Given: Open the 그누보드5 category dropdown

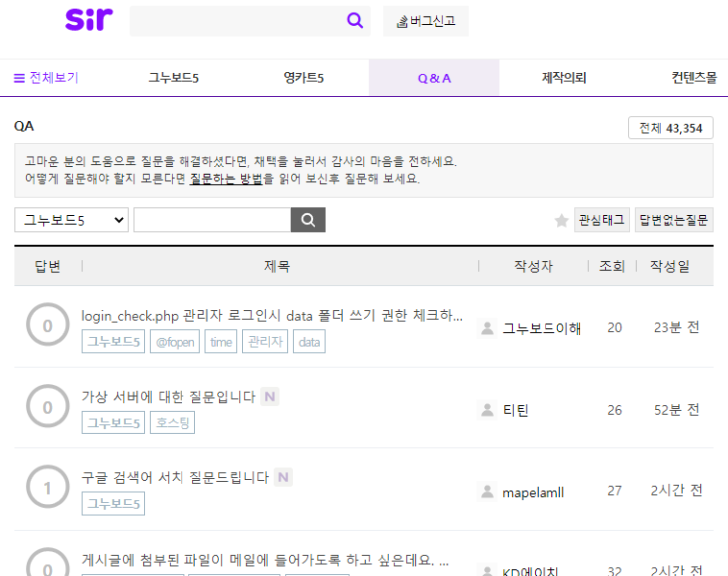Looking at the screenshot, I should coord(71,220).
